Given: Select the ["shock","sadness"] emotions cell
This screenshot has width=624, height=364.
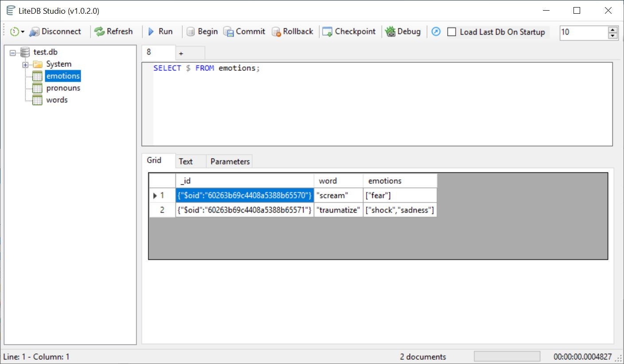Looking at the screenshot, I should click(x=400, y=210).
